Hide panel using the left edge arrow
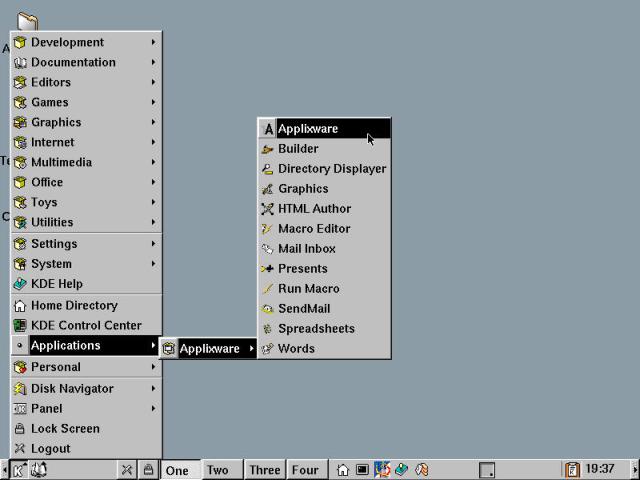 4,469
